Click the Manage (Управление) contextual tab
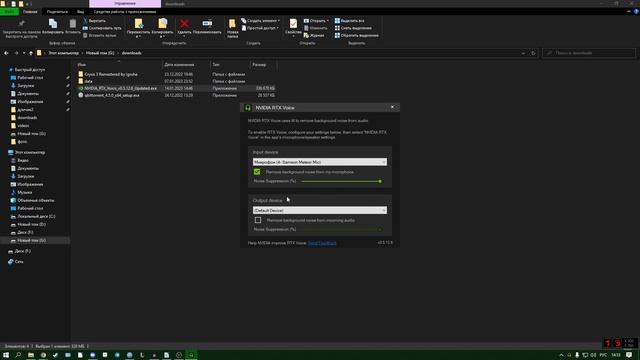Image resolution: width=640 pixels, height=360 pixels. (x=125, y=4)
